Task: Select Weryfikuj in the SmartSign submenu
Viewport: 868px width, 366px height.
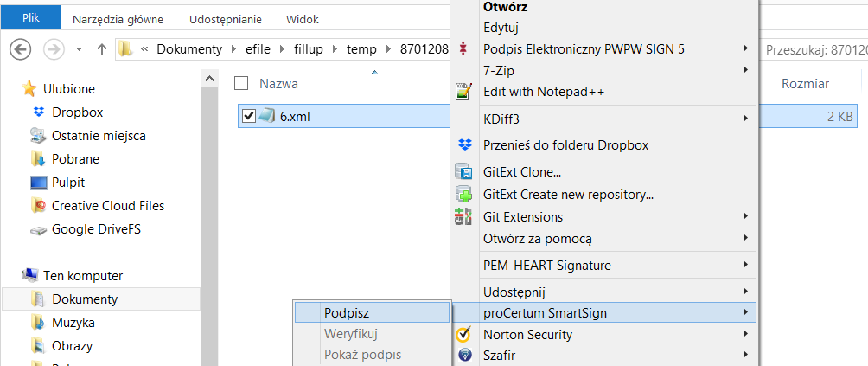Action: 351,334
